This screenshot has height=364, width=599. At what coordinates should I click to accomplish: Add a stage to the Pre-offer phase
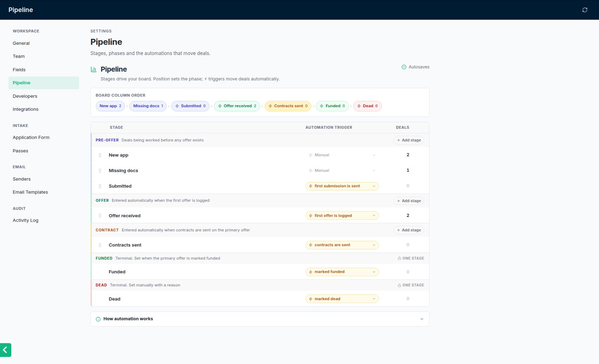click(409, 140)
